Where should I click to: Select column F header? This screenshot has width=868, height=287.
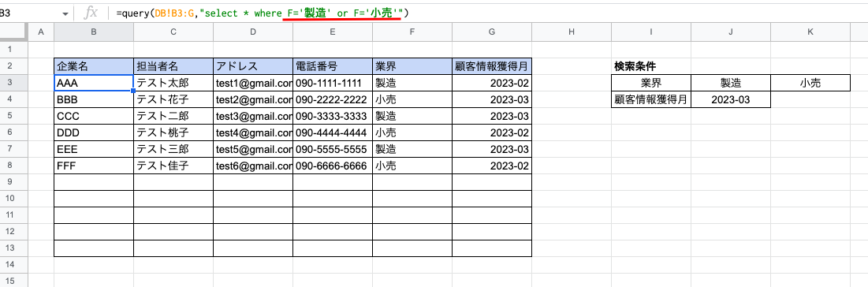[412, 32]
